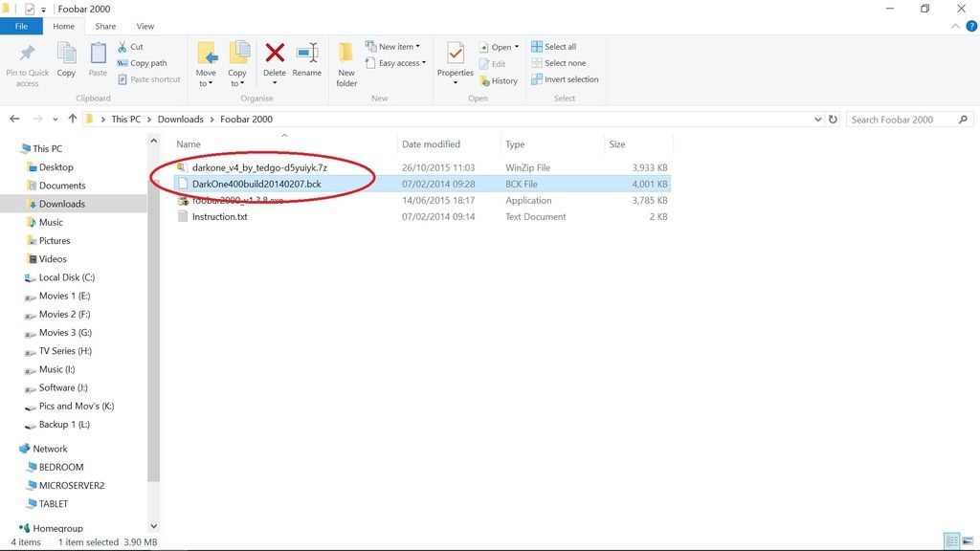Click the Rename icon

(x=307, y=54)
